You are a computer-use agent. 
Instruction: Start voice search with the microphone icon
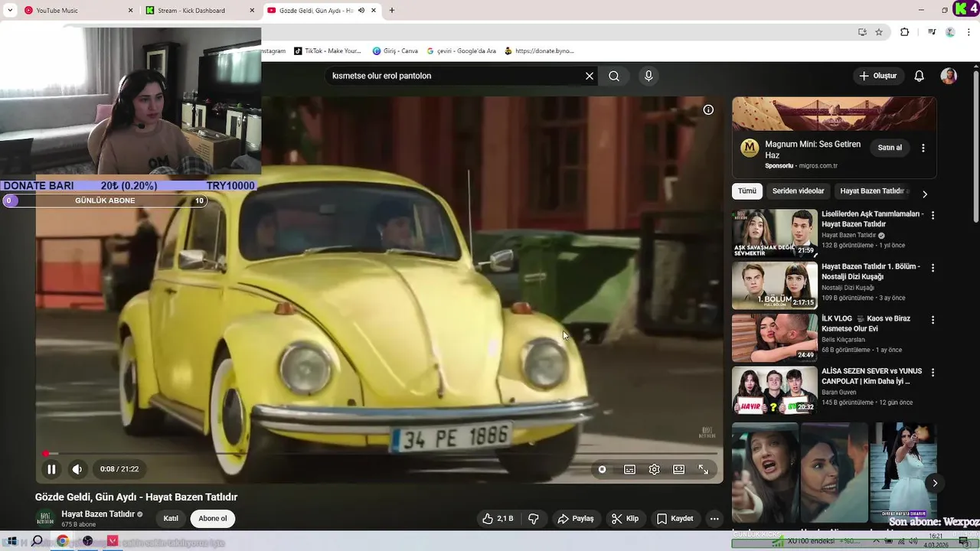(648, 76)
